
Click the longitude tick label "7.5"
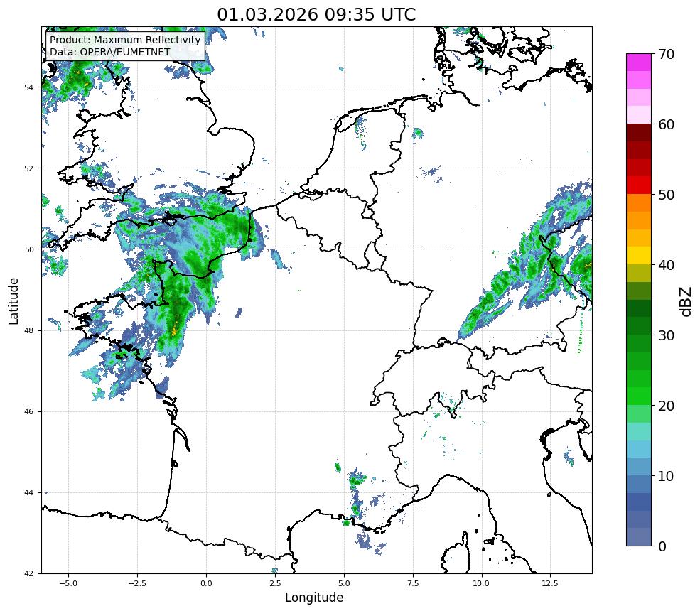pyautogui.click(x=413, y=583)
